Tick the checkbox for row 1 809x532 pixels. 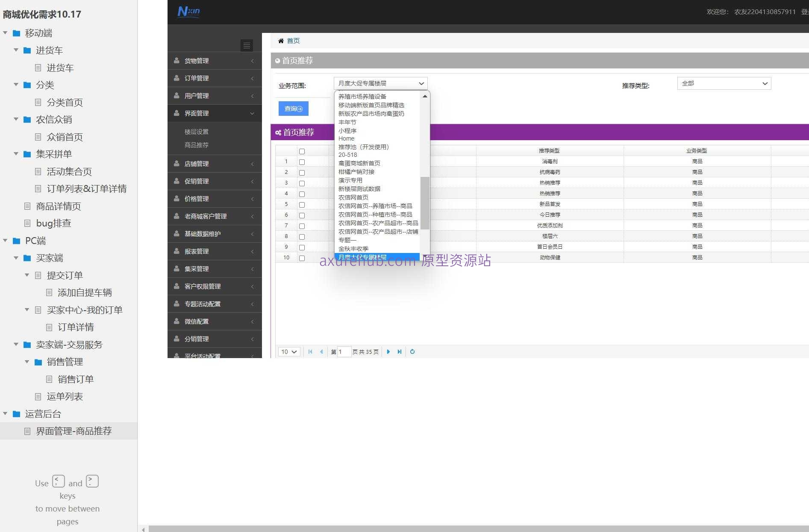(x=302, y=162)
